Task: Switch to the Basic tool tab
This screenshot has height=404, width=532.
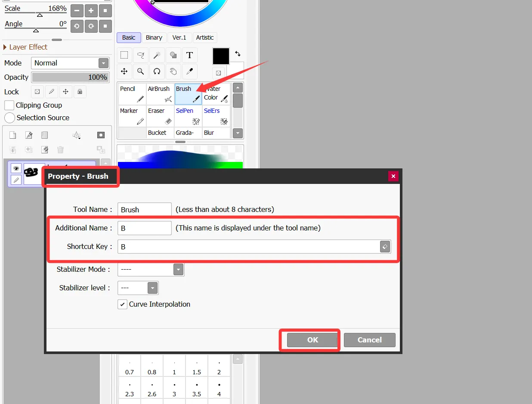Action: 129,37
